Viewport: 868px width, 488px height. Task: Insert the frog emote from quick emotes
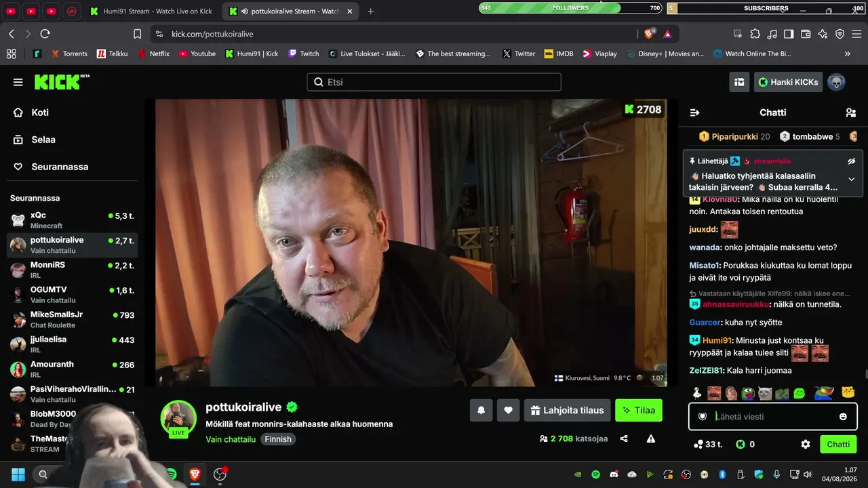coord(747,393)
